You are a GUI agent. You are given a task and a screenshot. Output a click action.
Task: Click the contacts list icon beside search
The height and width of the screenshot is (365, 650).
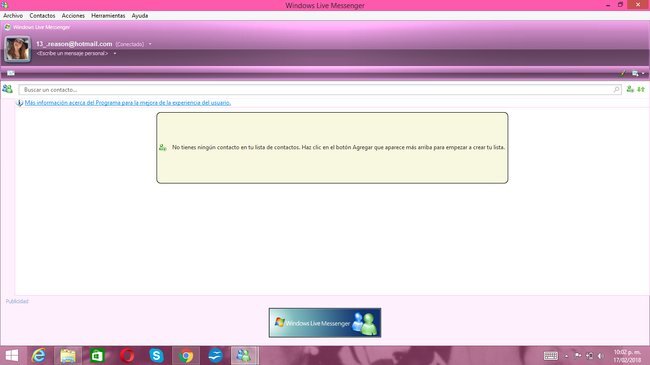[x=7, y=89]
